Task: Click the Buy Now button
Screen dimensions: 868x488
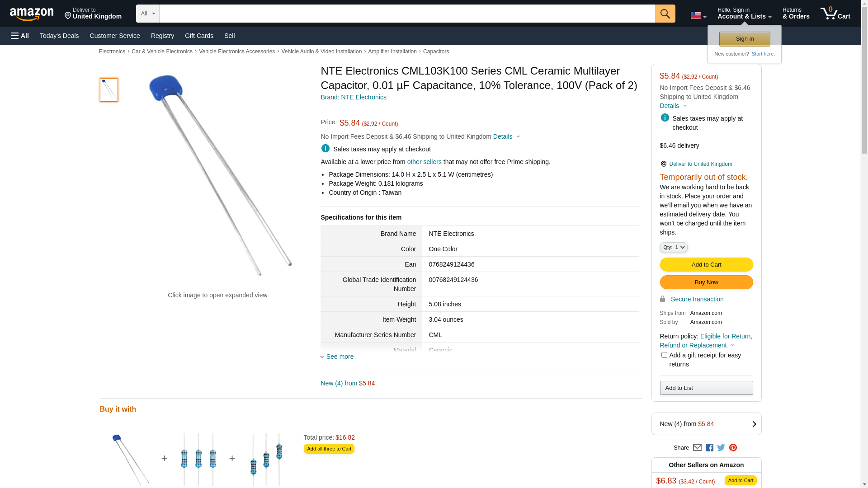Action: pos(706,282)
